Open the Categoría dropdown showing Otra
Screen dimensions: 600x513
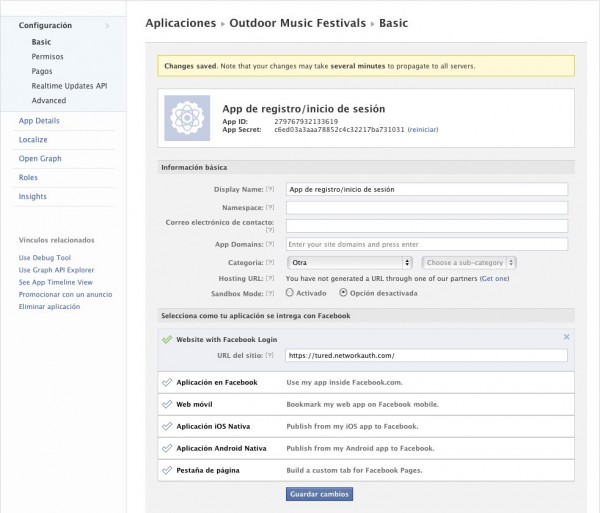click(x=350, y=262)
